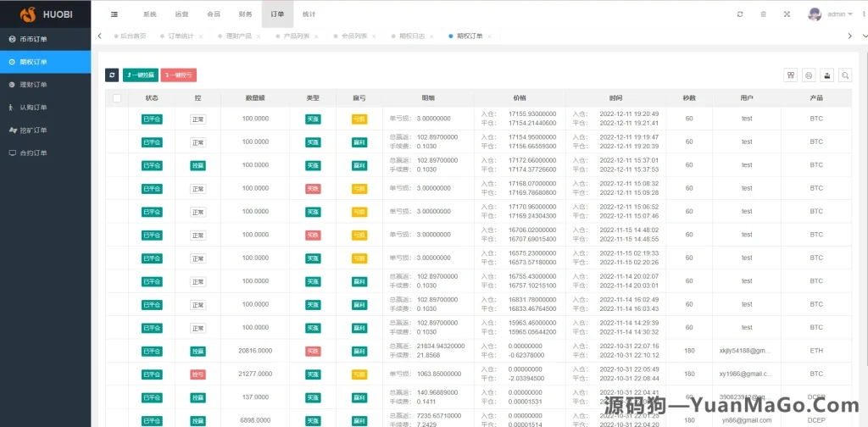Click the 产品 column header

pyautogui.click(x=816, y=98)
